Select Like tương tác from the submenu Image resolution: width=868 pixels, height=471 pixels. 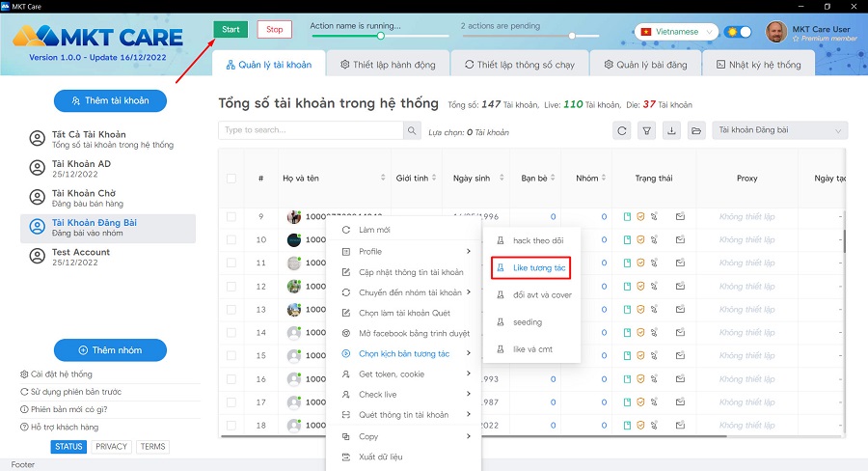[532, 267]
